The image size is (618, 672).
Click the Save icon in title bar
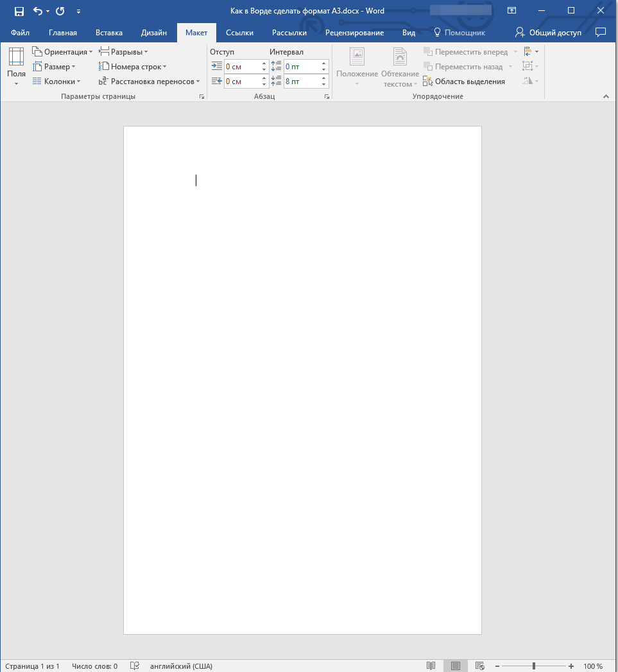pos(19,11)
